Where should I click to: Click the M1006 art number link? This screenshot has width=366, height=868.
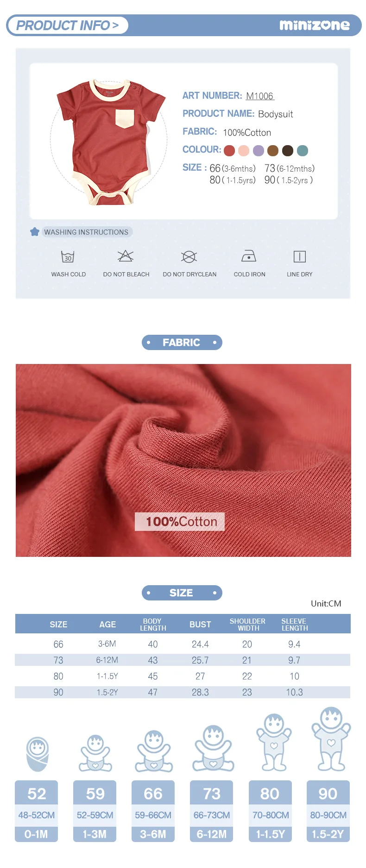pos(260,96)
